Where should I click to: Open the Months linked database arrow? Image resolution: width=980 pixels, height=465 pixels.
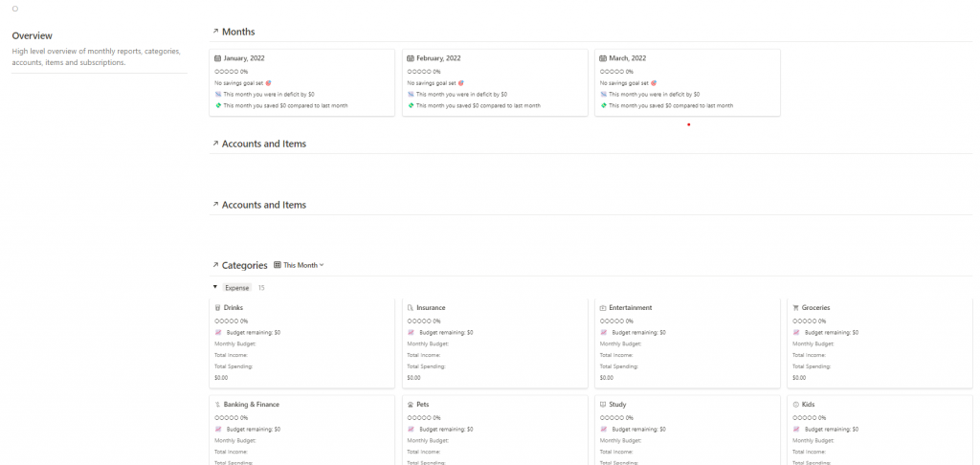point(215,32)
